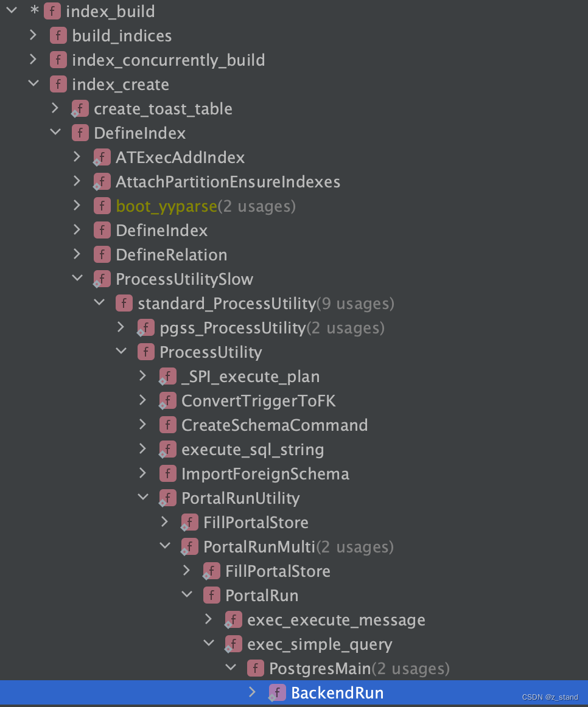588x707 pixels.
Task: Click the function icon beside exec_simple_query
Action: [233, 644]
